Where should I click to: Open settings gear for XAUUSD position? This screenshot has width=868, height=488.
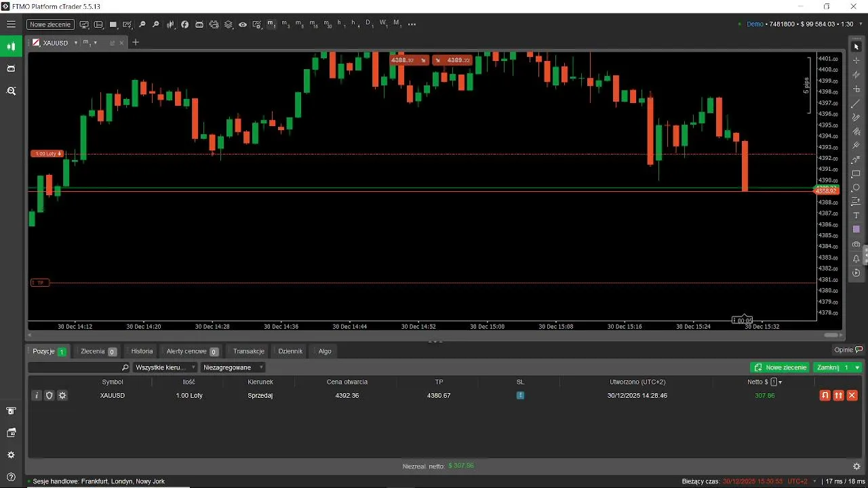tap(62, 395)
